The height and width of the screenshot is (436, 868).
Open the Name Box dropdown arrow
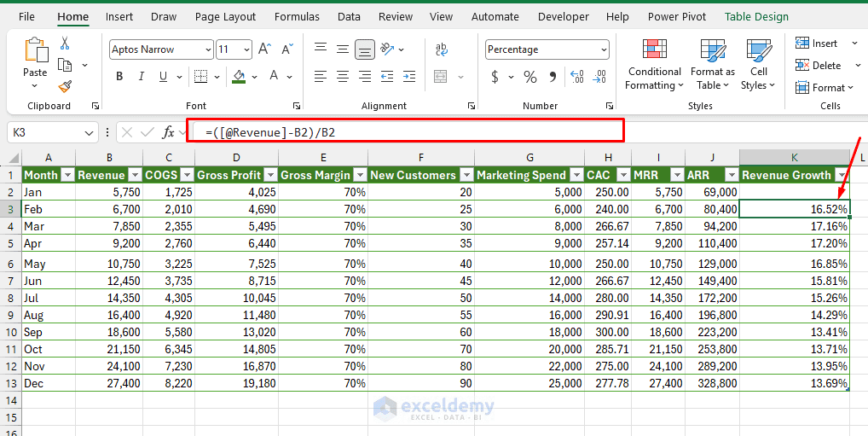89,133
